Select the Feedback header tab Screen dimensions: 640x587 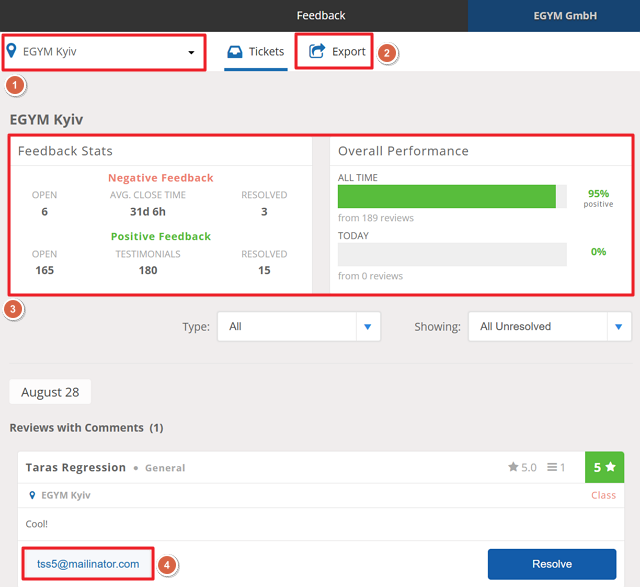click(x=321, y=15)
